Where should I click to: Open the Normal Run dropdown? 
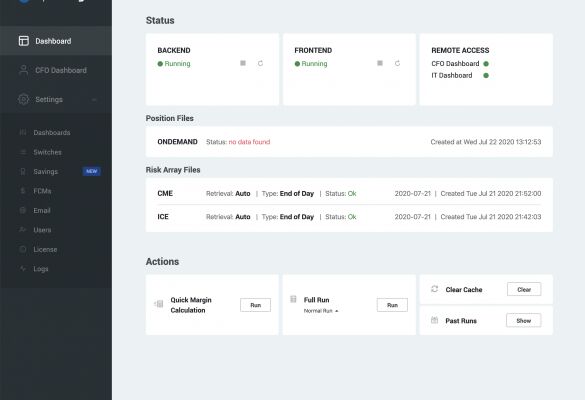click(321, 311)
